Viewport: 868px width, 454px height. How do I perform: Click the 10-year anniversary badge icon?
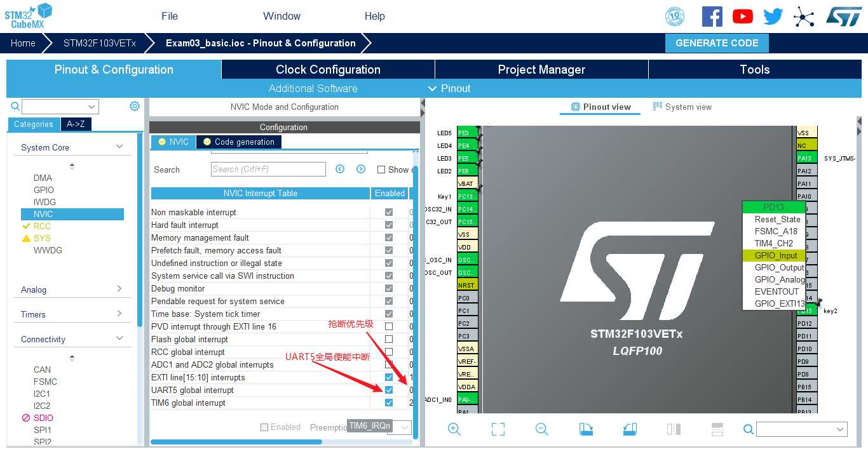(675, 17)
